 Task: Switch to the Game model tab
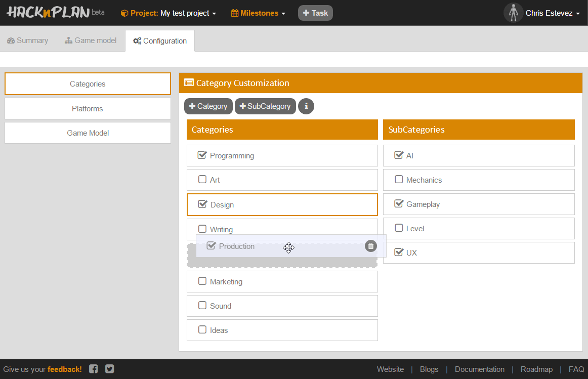click(91, 40)
